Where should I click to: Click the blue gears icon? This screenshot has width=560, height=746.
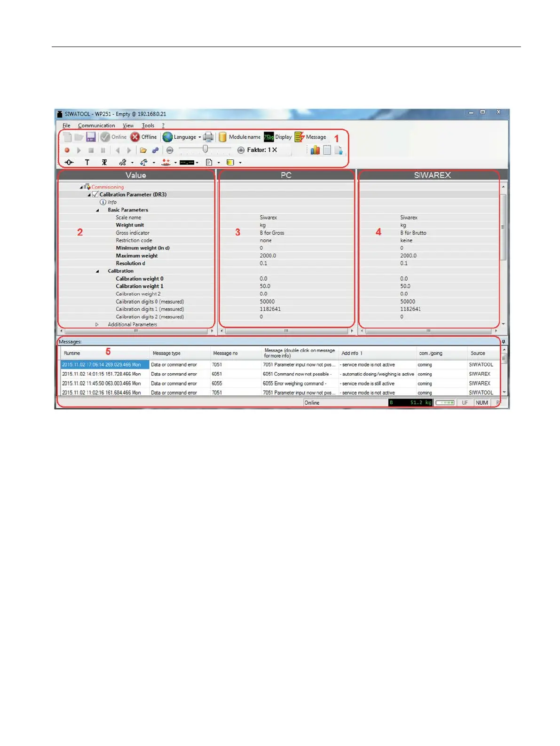155,150
